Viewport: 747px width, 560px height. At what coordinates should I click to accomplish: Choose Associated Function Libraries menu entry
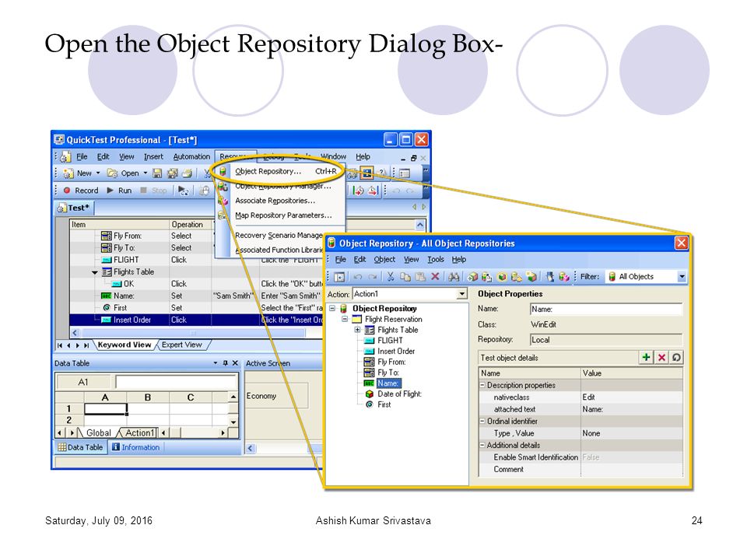coord(279,250)
